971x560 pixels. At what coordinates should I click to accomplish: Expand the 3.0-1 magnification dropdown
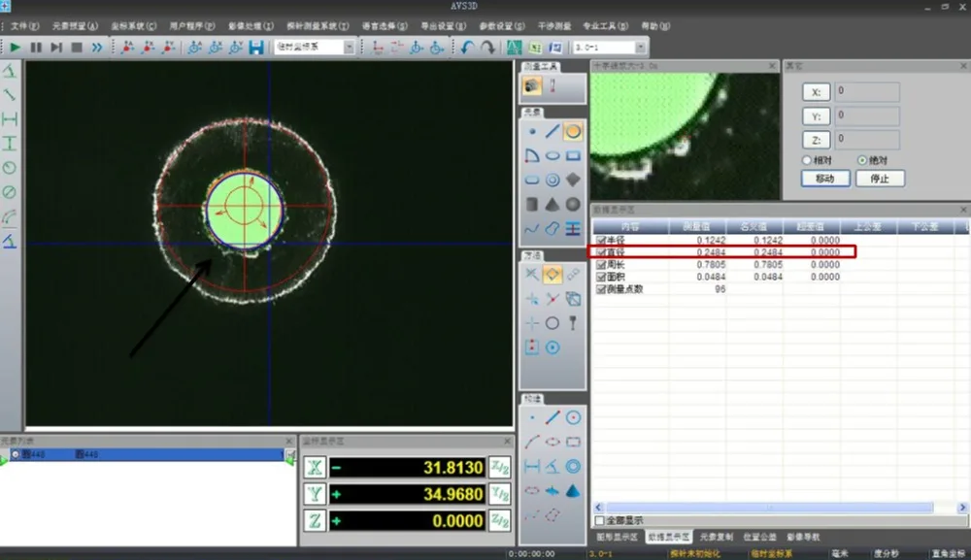tap(640, 47)
